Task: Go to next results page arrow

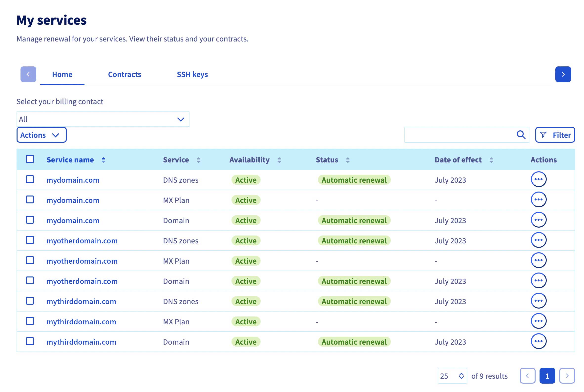Action: point(567,376)
